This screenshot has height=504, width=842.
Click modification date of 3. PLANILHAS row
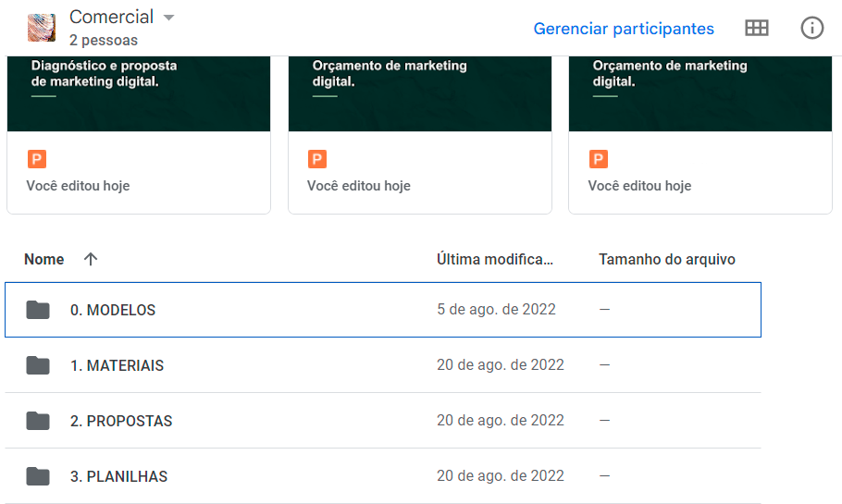[x=501, y=475]
